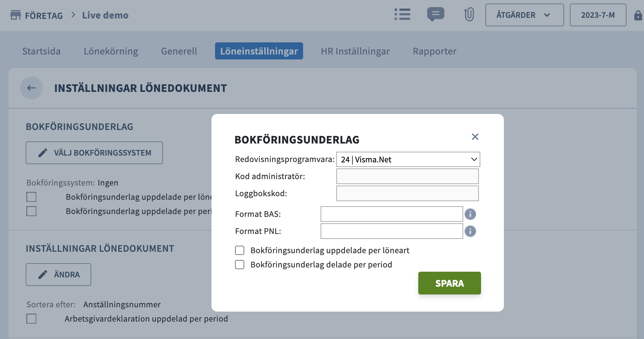Click the green Spara button
The image size is (644, 339).
[449, 283]
